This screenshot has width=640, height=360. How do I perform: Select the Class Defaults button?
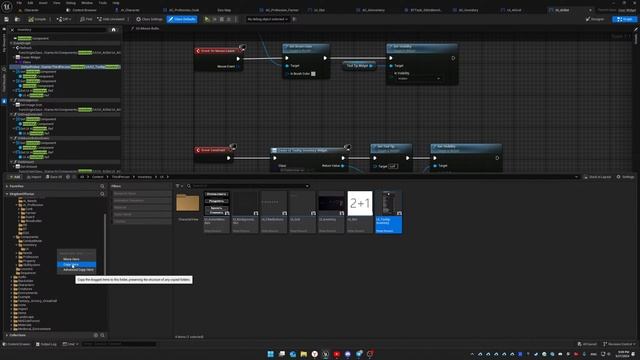pos(182,19)
